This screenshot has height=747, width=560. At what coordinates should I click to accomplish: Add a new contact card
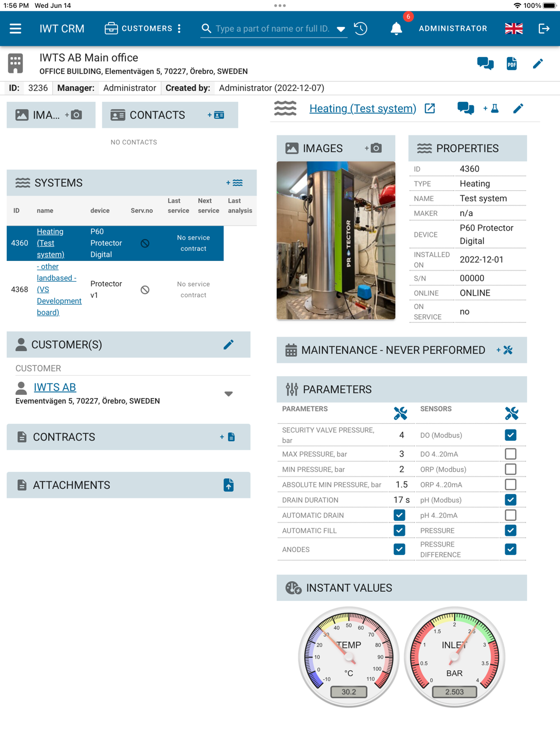coord(216,115)
